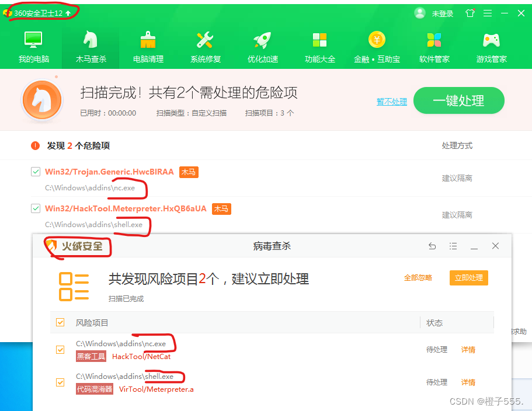Screen dimensions: 532x411
Task: Open 详情 for nc.exe
Action: [x=468, y=350]
